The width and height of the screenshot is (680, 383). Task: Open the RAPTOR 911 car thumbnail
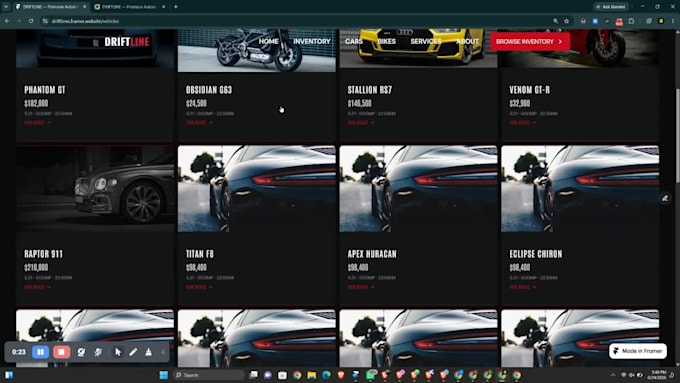tap(95, 189)
